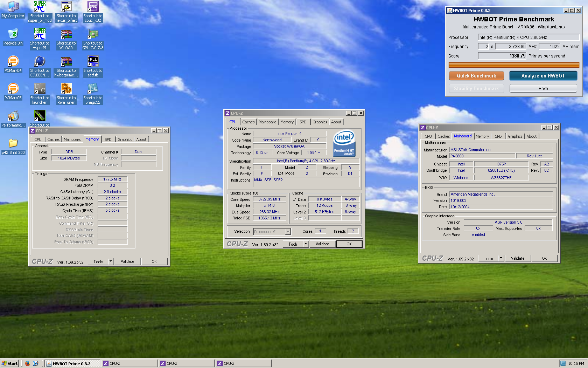Open the SnagIt32 shortcut icon
This screenshot has height=368, width=588.
93,94
